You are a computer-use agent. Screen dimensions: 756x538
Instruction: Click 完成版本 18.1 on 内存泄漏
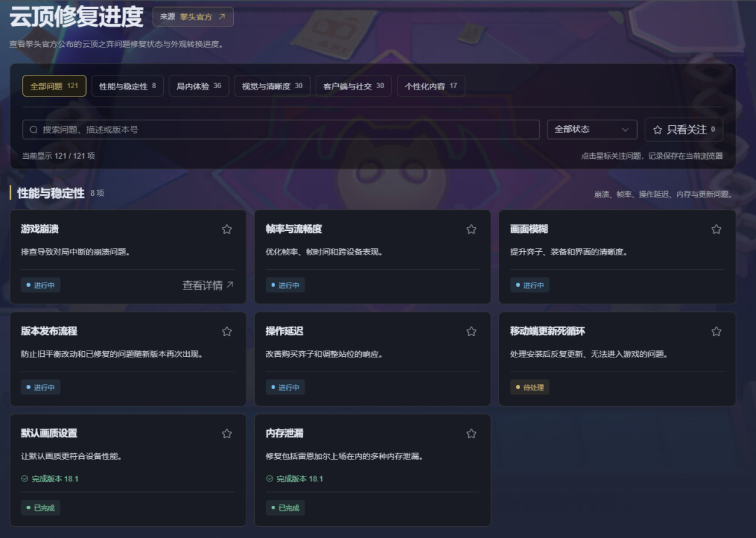(x=294, y=479)
